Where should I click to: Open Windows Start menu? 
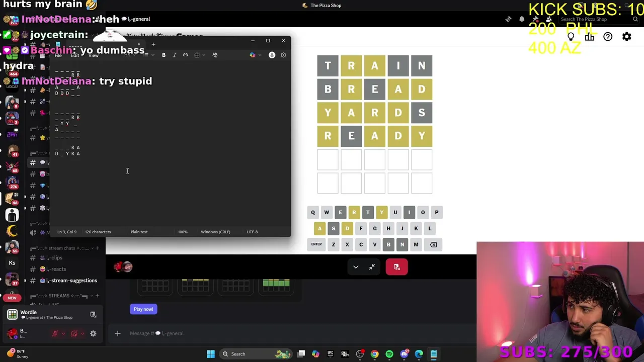tap(211, 354)
